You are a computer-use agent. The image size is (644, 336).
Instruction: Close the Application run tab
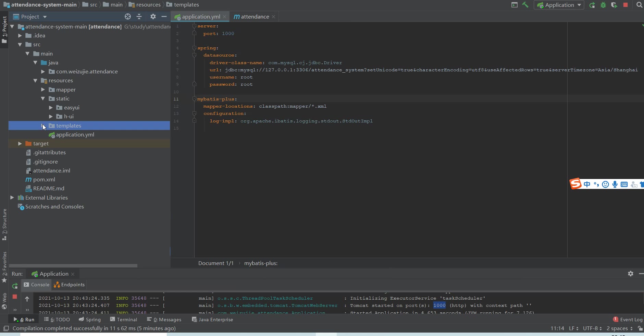tap(73, 274)
